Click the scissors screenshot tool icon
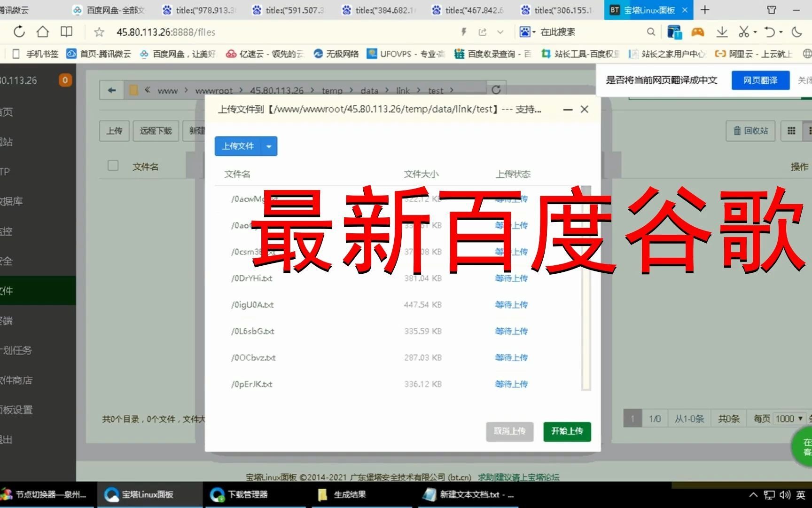The height and width of the screenshot is (508, 812). tap(743, 32)
